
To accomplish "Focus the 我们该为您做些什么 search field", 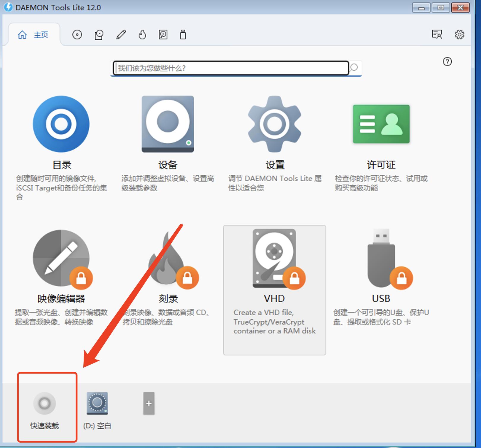I will (x=231, y=68).
